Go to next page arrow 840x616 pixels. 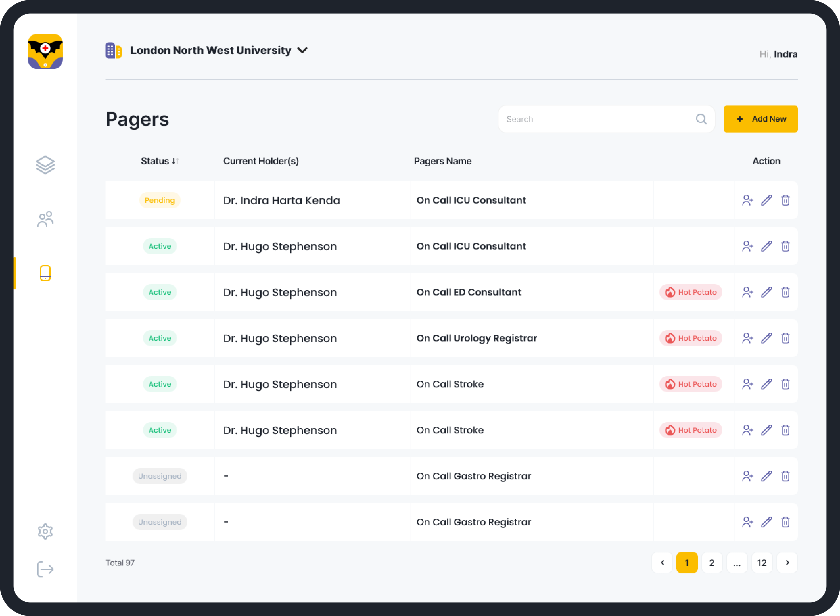(x=787, y=563)
